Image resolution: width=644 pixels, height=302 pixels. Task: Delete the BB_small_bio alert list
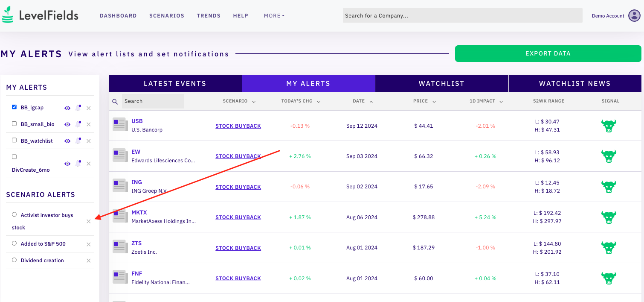[89, 124]
